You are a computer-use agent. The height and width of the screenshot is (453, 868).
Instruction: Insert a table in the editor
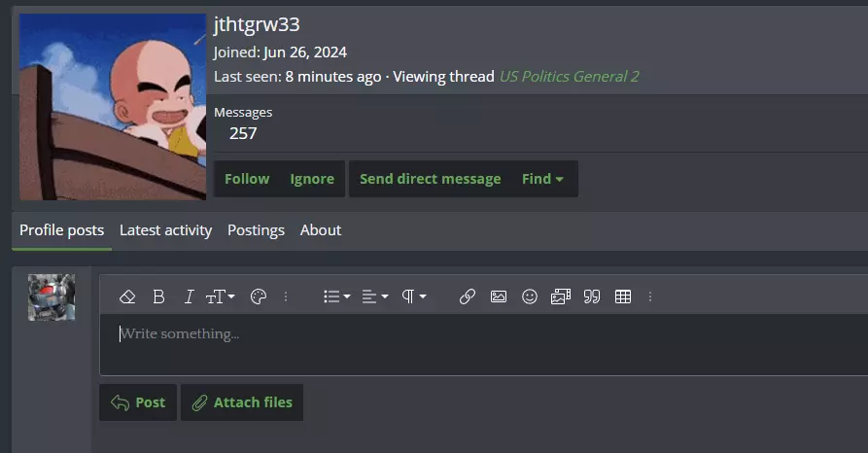tap(623, 296)
